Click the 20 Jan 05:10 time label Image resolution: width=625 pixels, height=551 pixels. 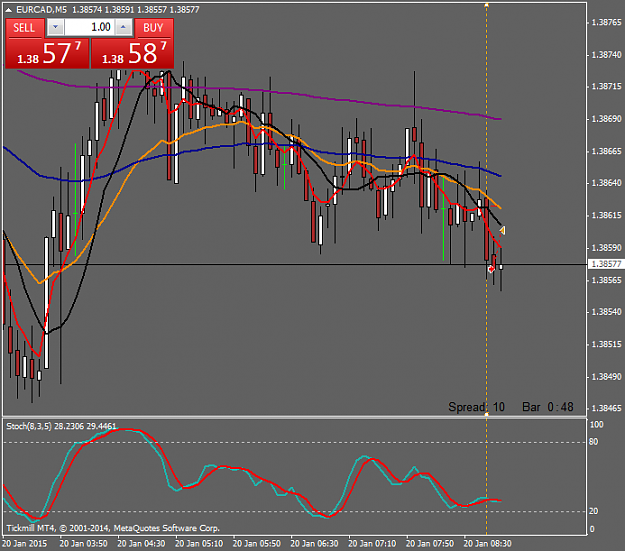point(199,543)
